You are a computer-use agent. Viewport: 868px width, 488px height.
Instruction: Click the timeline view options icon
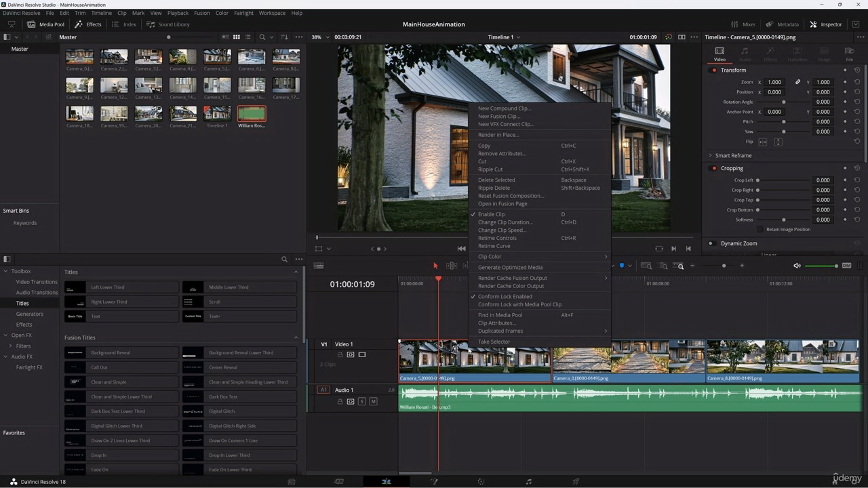(319, 266)
